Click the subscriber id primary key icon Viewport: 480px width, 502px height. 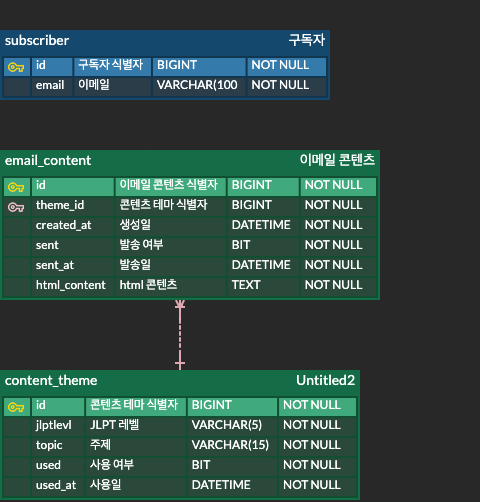[x=16, y=67]
